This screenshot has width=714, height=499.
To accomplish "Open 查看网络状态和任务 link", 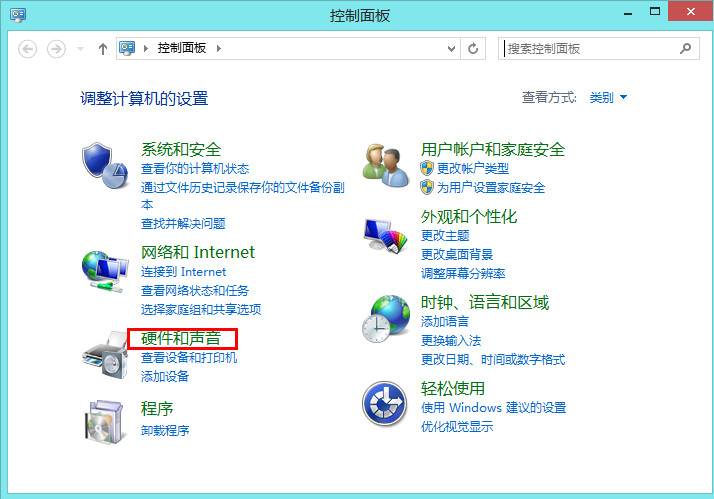I will pyautogui.click(x=195, y=290).
